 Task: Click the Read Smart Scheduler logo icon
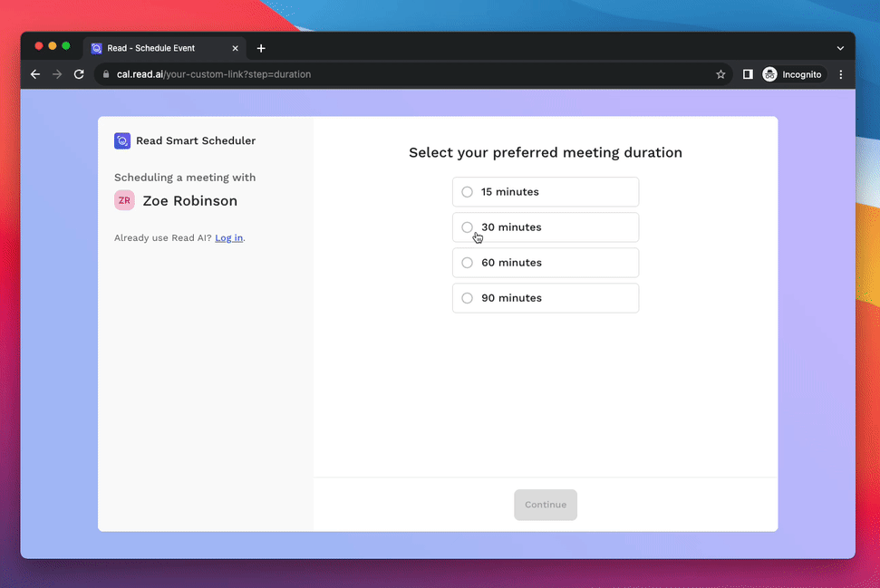tap(121, 140)
